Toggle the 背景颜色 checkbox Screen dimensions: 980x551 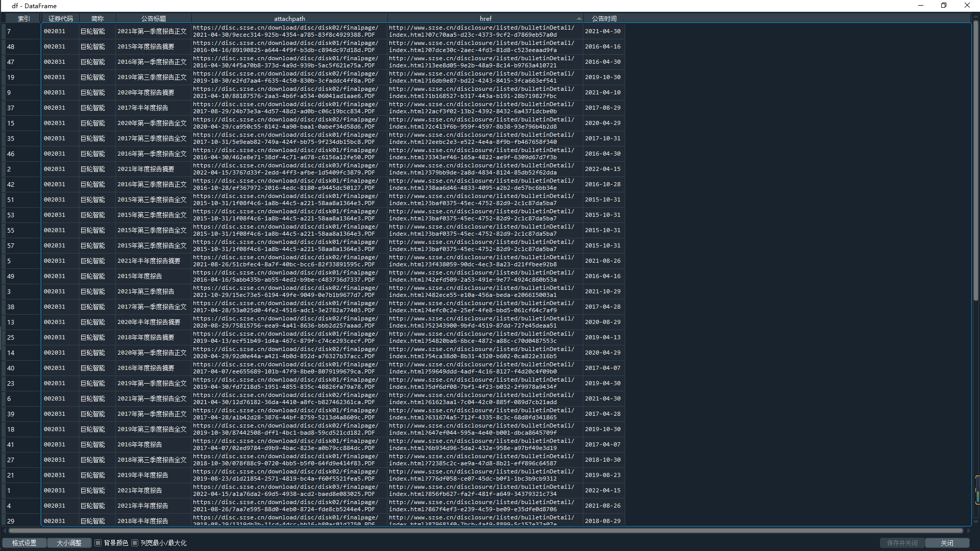pos(99,543)
